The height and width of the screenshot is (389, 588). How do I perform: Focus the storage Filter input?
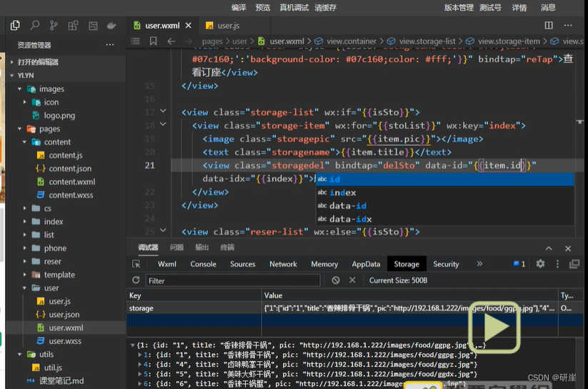pyautogui.click(x=232, y=280)
